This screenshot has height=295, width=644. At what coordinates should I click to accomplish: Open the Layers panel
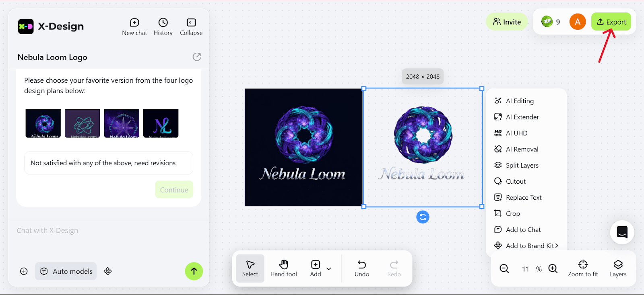point(618,268)
